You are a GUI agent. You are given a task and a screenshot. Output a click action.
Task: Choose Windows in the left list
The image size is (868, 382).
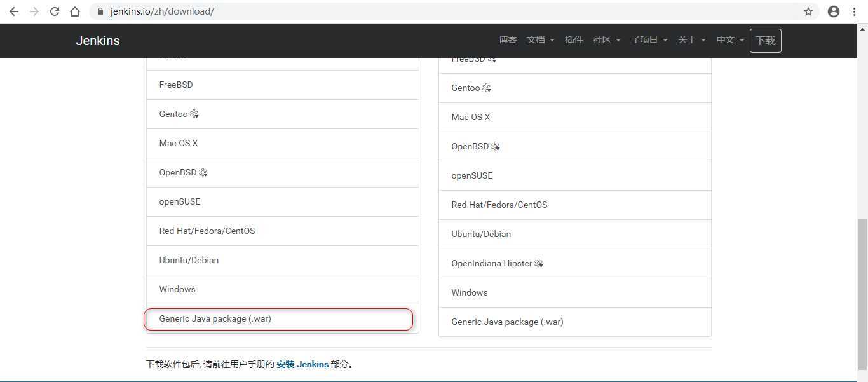pos(283,290)
